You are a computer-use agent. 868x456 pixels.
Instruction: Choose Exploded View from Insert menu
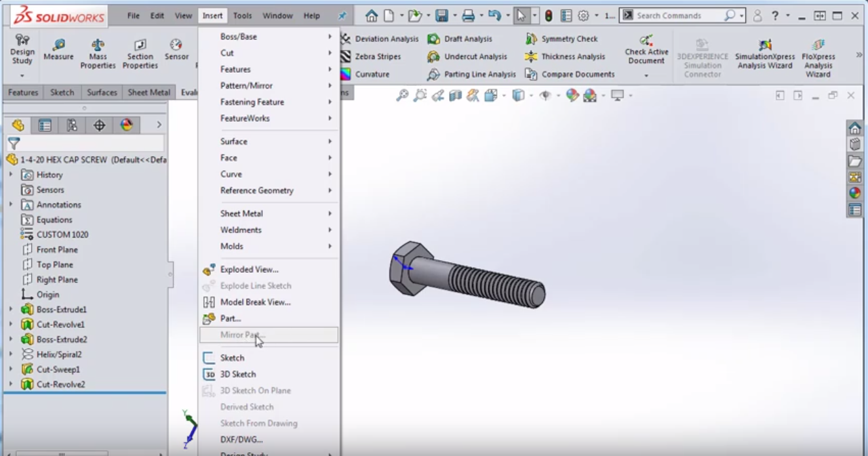(x=269, y=269)
